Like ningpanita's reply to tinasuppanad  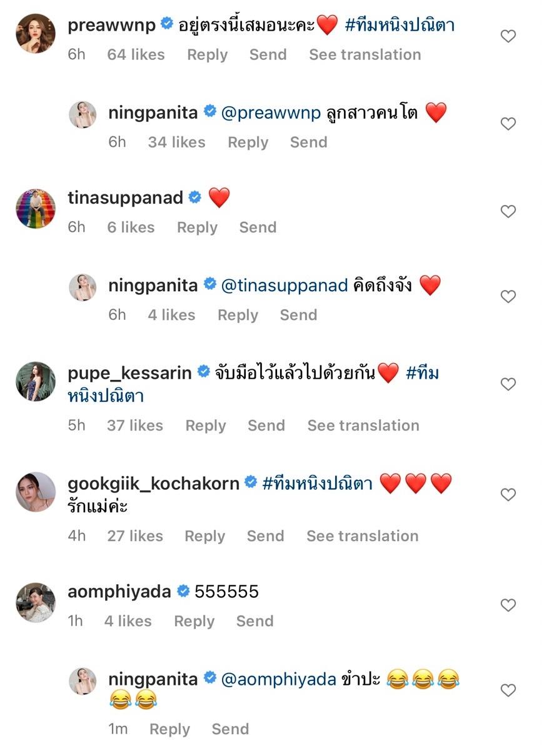coord(508,297)
